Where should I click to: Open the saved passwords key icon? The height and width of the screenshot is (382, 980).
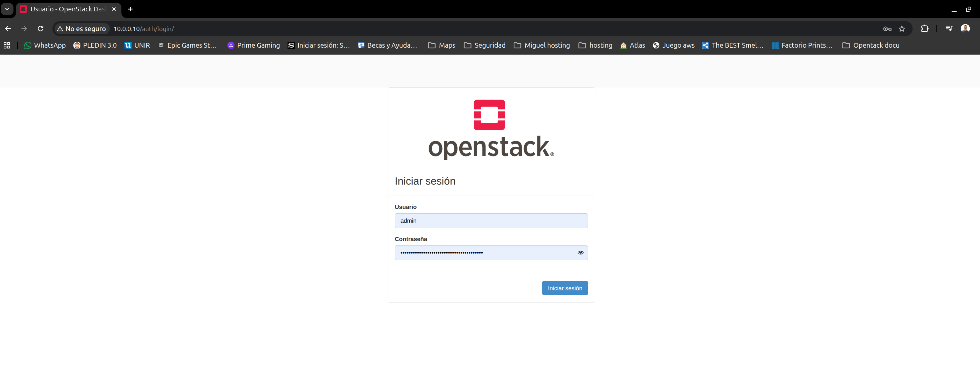click(x=887, y=29)
